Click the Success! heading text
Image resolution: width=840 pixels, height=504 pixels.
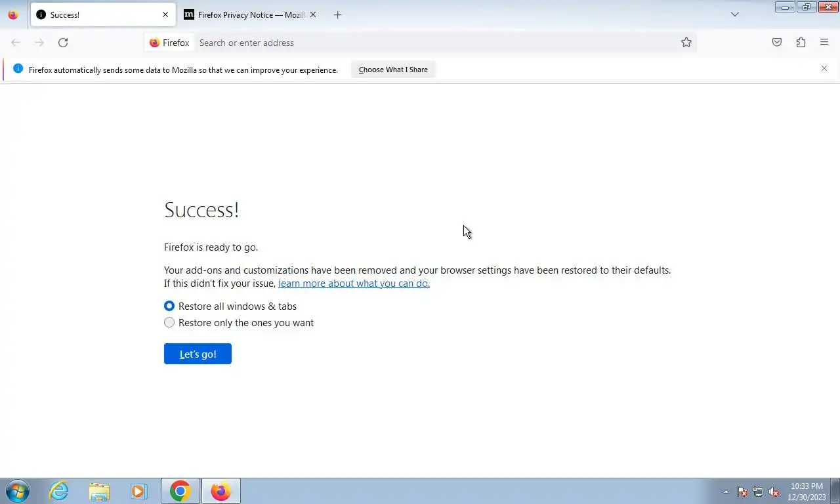(x=201, y=210)
